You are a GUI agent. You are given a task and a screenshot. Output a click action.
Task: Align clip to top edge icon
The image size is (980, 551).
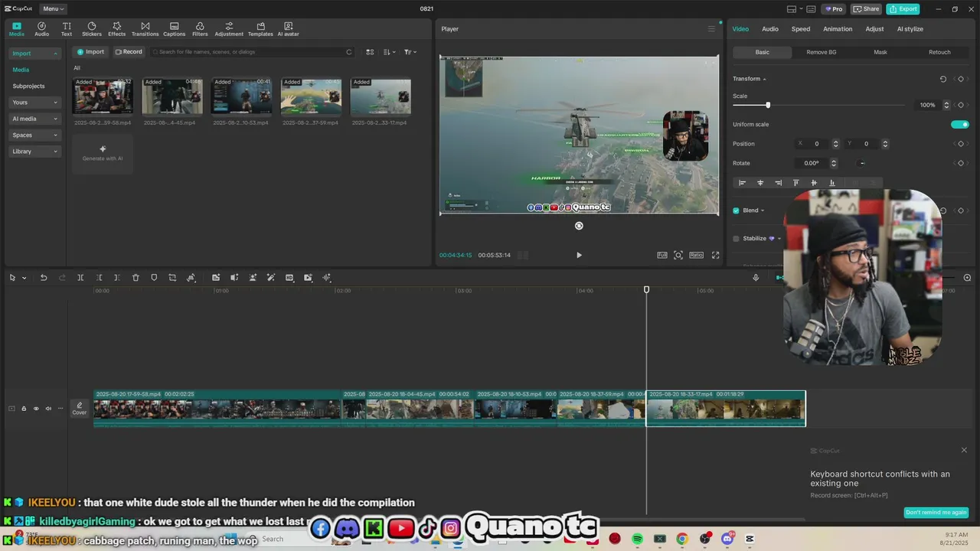(795, 183)
